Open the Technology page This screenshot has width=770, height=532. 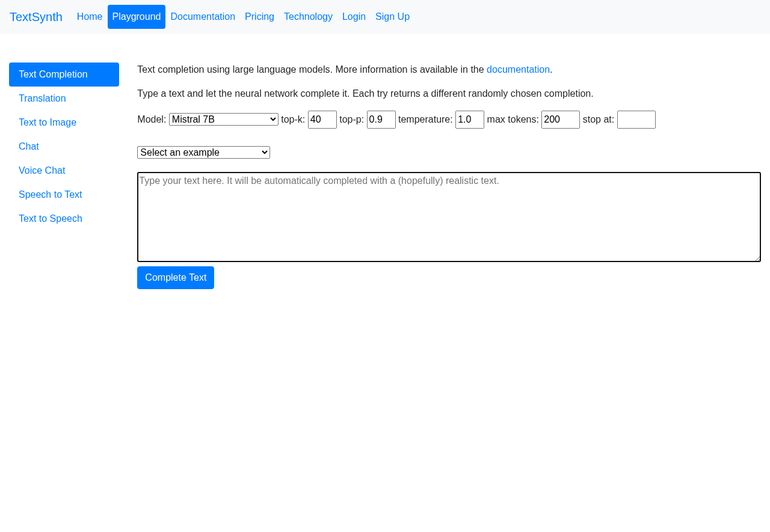(308, 15)
